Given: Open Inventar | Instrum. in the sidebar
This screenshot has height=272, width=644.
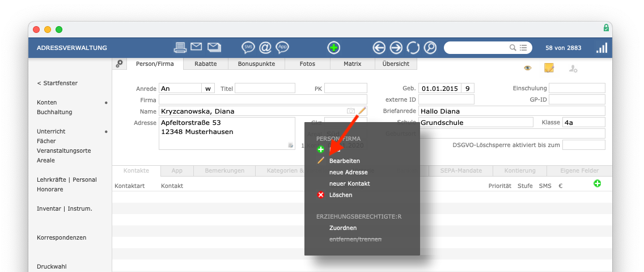Looking at the screenshot, I should 65,208.
